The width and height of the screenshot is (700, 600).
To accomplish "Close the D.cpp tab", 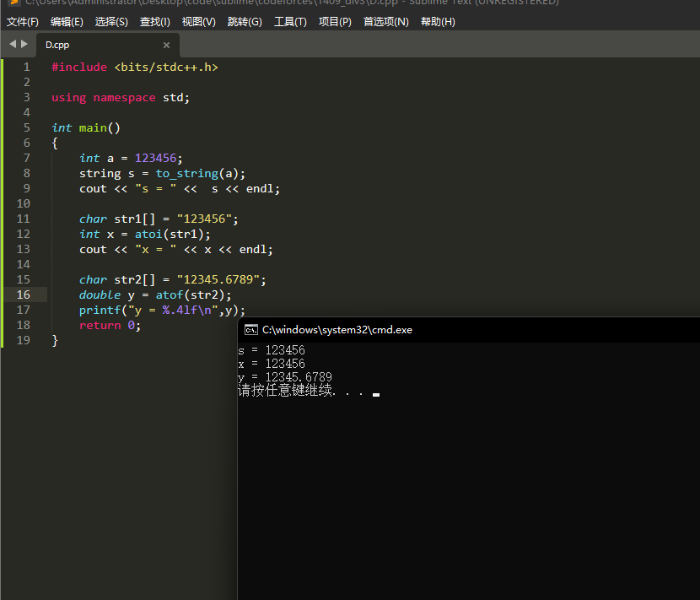I will coord(166,45).
